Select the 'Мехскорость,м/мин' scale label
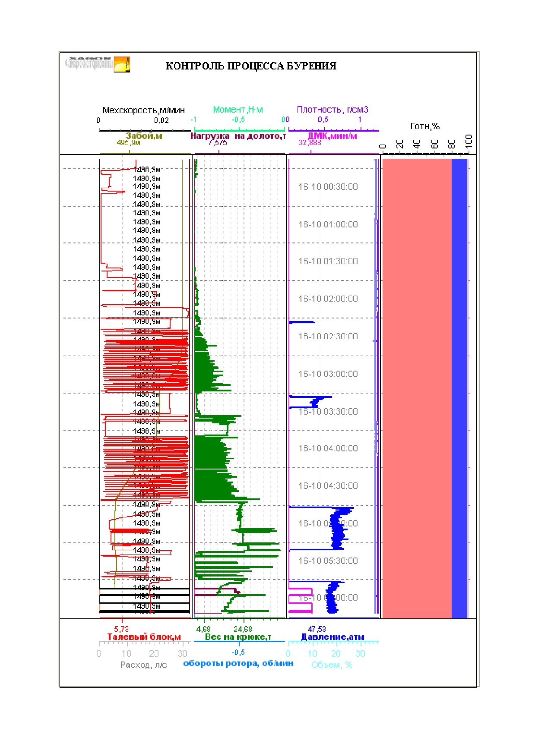 click(143, 110)
